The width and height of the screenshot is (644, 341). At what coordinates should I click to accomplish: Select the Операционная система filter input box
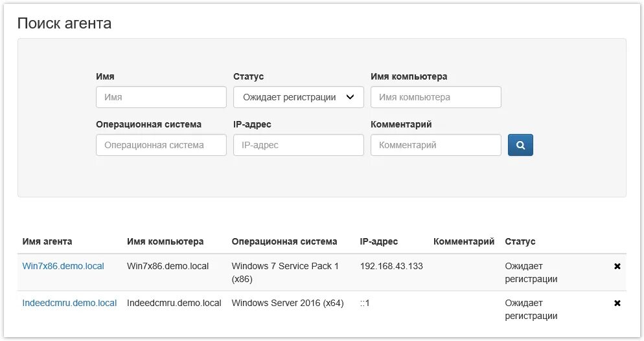pos(161,145)
